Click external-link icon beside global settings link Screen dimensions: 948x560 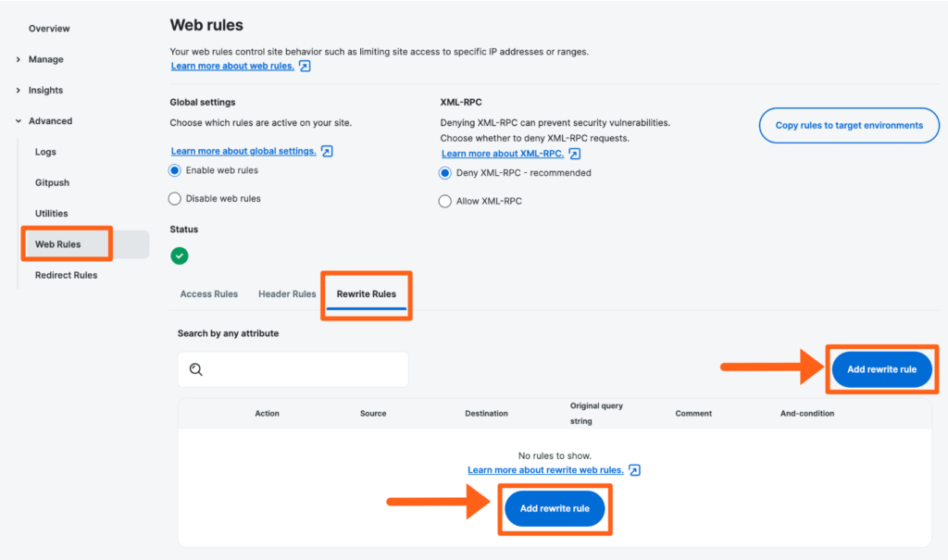(327, 151)
